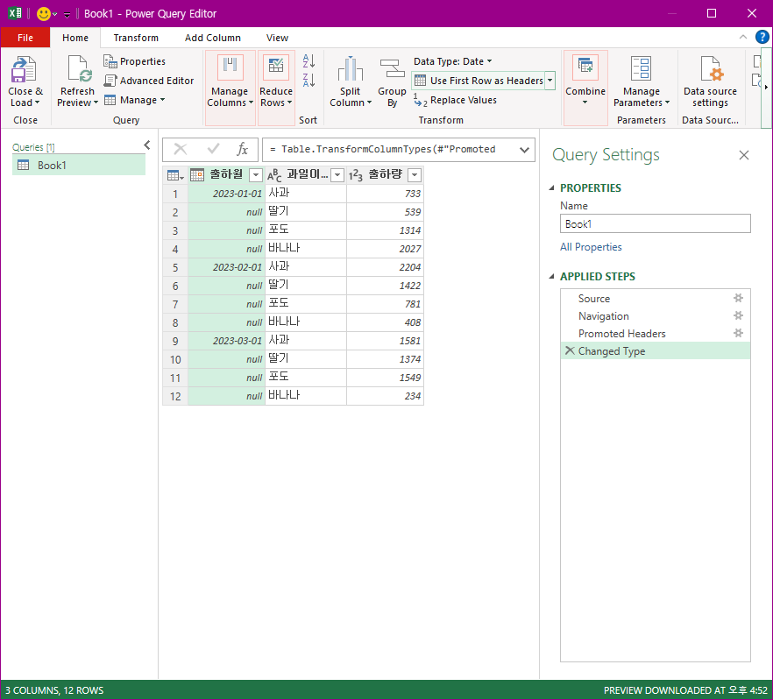The image size is (773, 700).
Task: Delete the Changed Type step
Action: (570, 350)
